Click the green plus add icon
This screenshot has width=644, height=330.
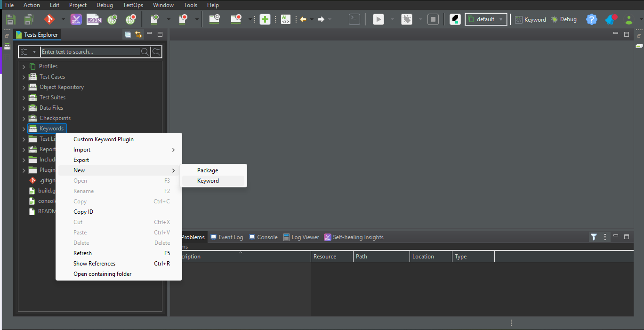click(265, 19)
